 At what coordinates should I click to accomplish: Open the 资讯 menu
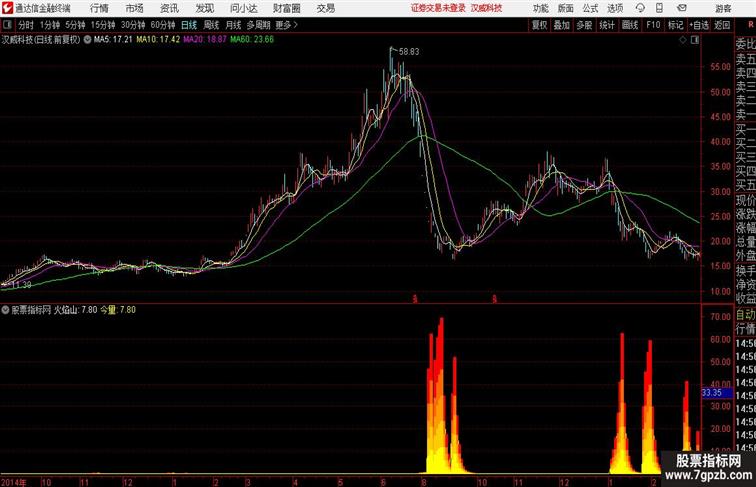(x=169, y=8)
